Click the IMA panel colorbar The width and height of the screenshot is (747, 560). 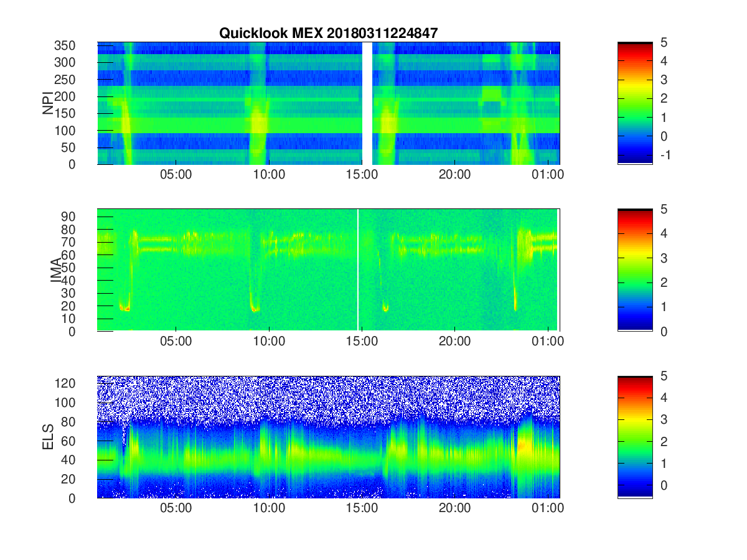[x=635, y=270]
